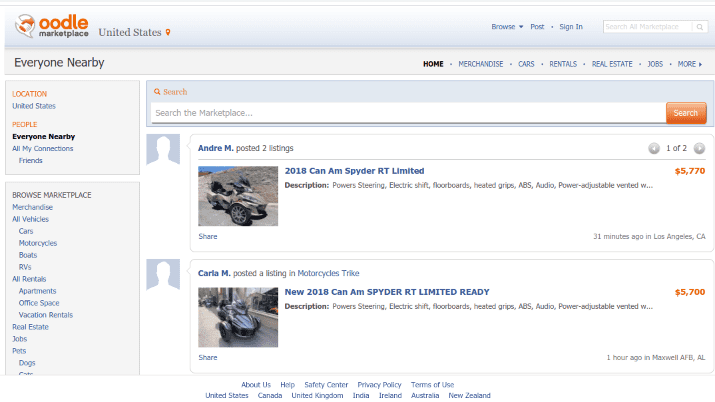Switch to India in footer

(361, 396)
